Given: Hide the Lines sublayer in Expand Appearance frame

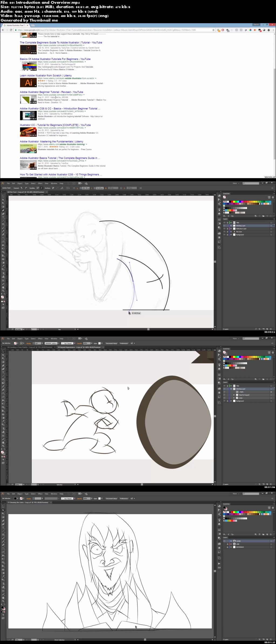Looking at the screenshot, I should (x=224, y=398).
